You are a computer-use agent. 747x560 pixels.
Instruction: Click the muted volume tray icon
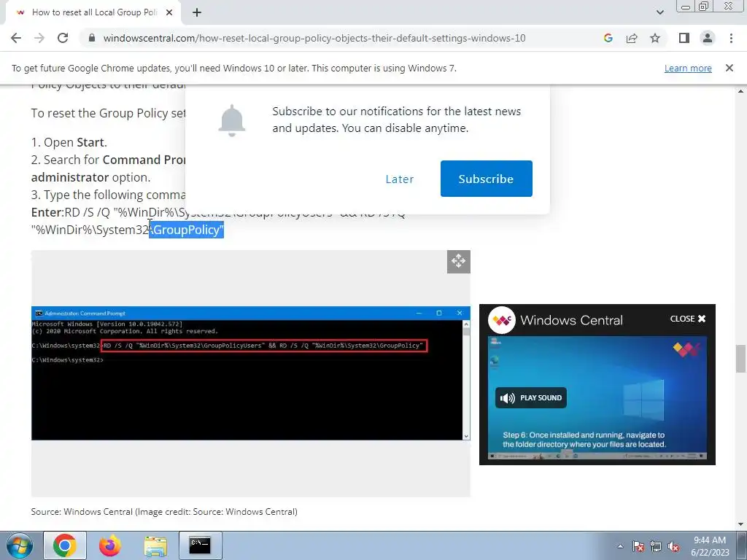(x=673, y=547)
